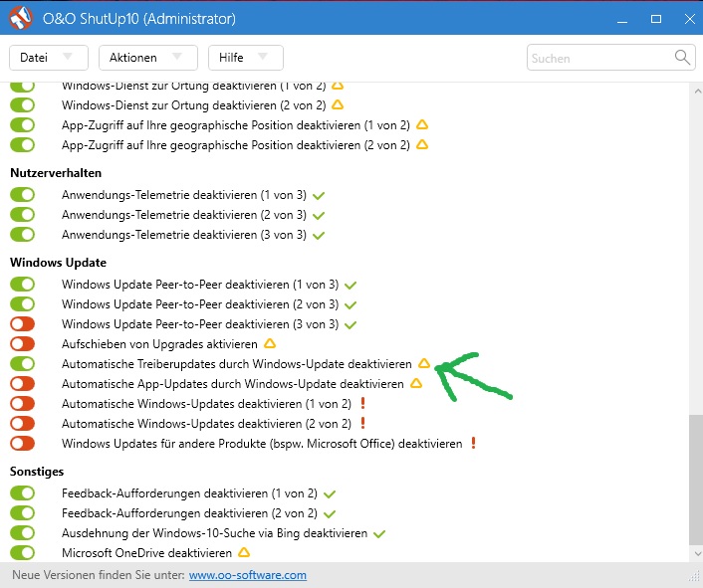Select Nutzerverhalten section heading
This screenshot has height=588, width=703.
pyautogui.click(x=56, y=173)
